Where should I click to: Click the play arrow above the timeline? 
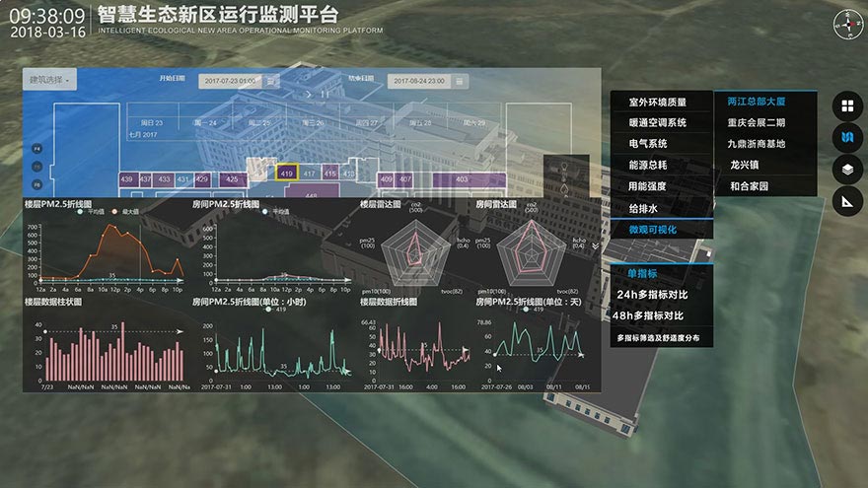(309, 95)
